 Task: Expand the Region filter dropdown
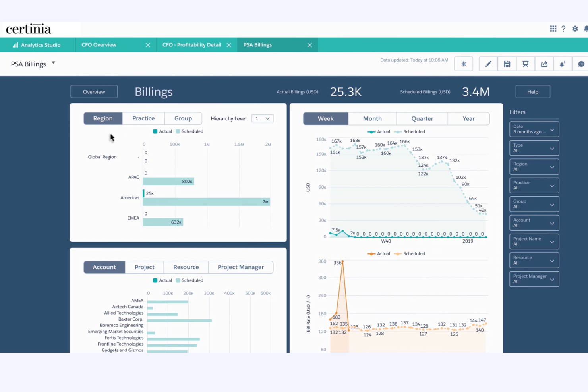pyautogui.click(x=534, y=166)
